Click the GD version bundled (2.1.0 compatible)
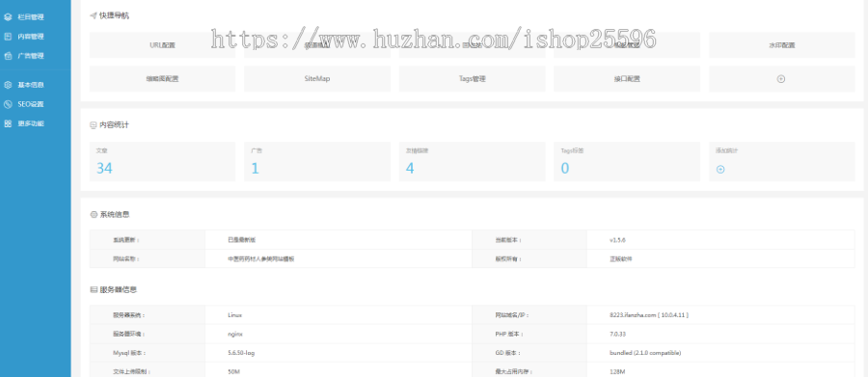868x377 pixels. click(x=645, y=353)
